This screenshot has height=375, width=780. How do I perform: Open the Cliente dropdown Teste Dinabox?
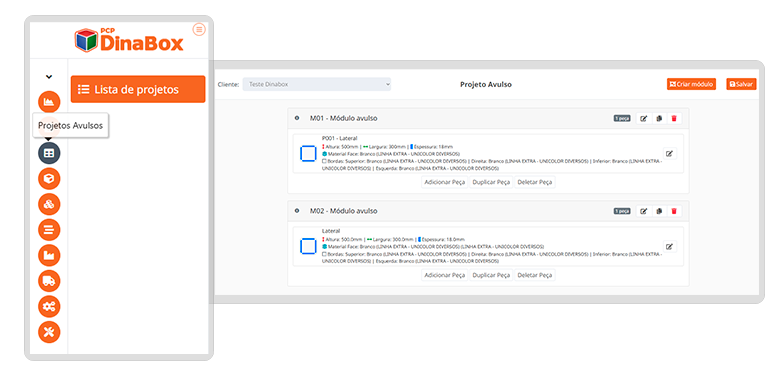click(317, 84)
